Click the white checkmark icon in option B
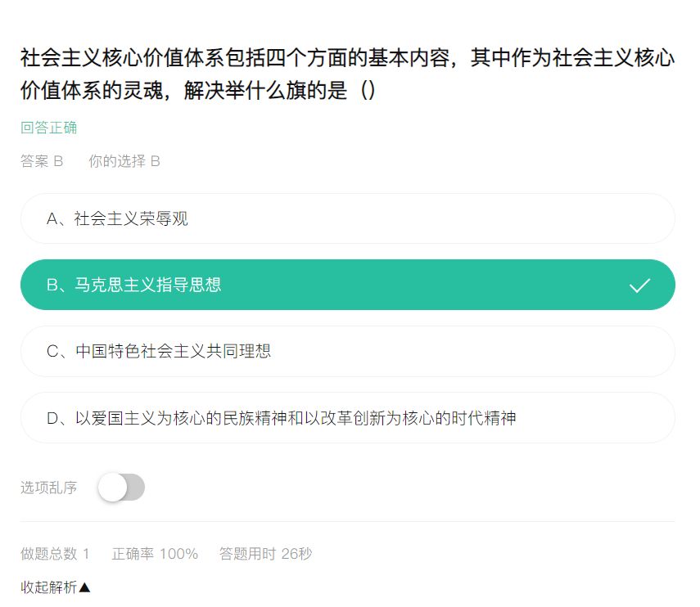Viewport: 700px width, 607px height. (x=639, y=285)
